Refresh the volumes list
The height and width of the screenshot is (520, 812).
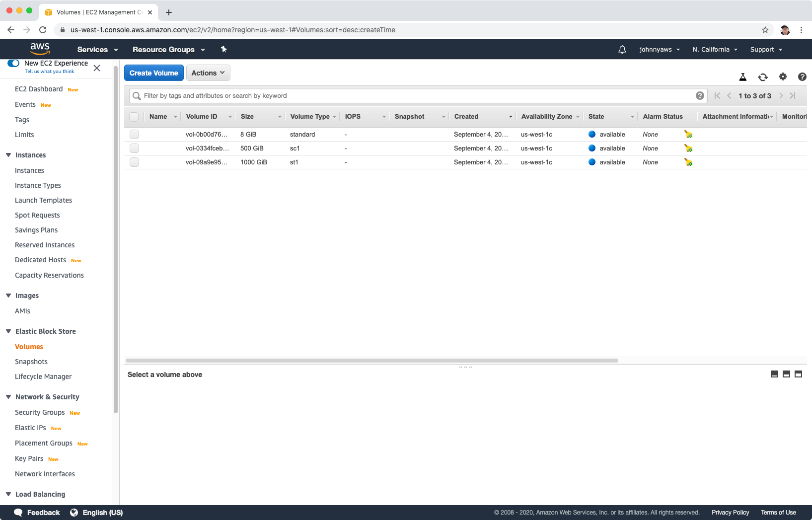tap(763, 77)
